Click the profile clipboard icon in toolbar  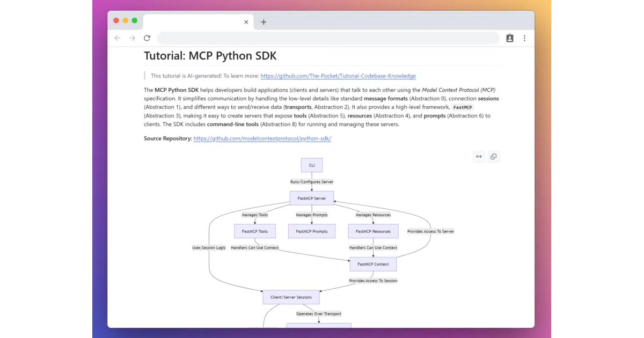click(510, 38)
